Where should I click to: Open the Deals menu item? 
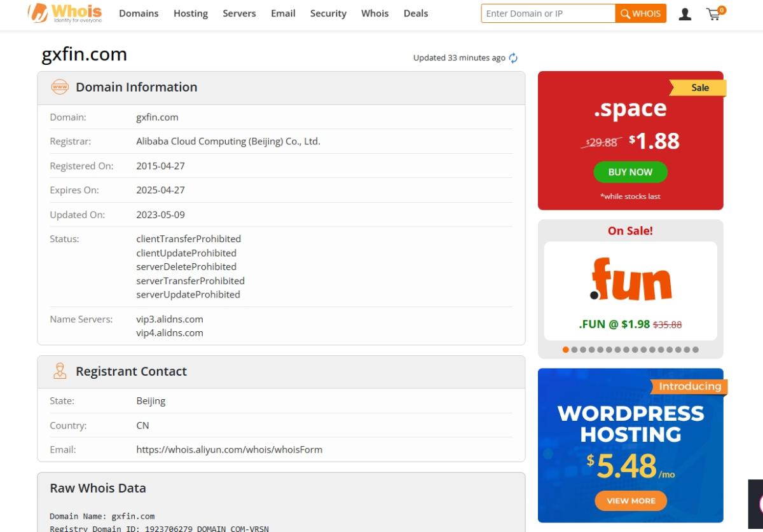(x=416, y=13)
